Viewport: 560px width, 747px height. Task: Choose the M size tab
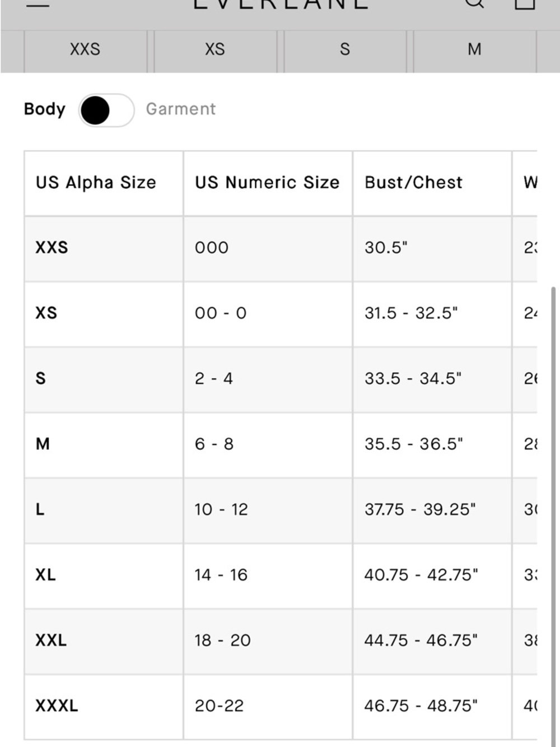coord(475,49)
